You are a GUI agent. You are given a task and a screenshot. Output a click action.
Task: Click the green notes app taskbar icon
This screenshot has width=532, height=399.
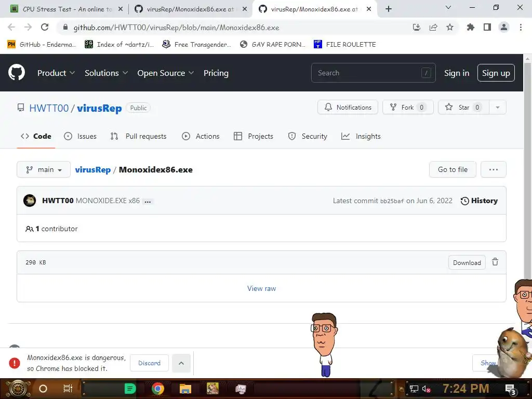tap(130, 389)
